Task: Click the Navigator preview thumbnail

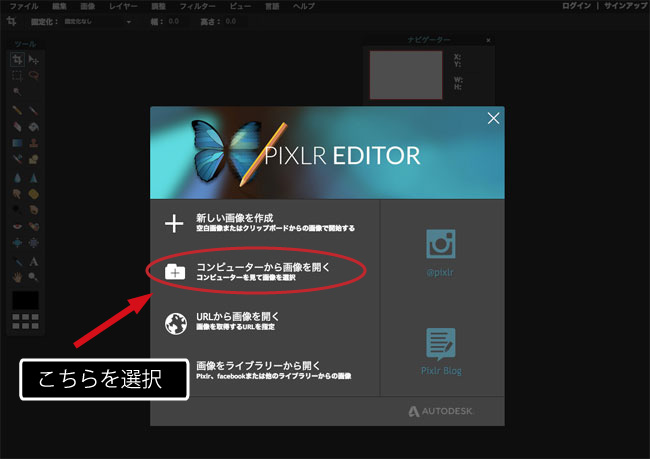Action: (x=406, y=75)
